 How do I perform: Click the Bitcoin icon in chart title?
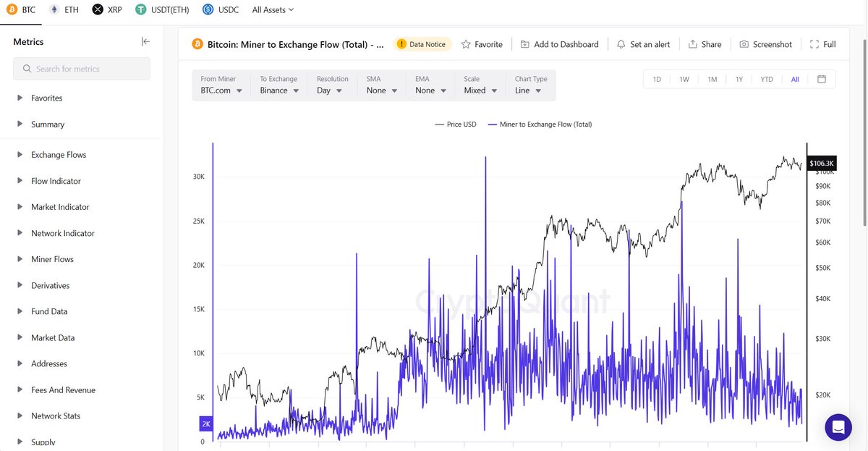click(x=197, y=44)
